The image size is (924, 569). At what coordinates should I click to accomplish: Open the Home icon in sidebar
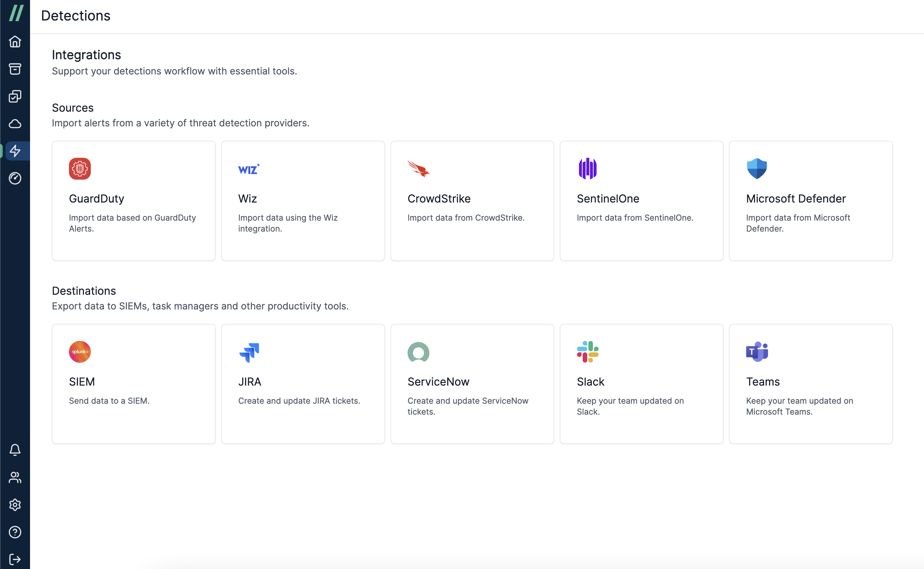15,41
